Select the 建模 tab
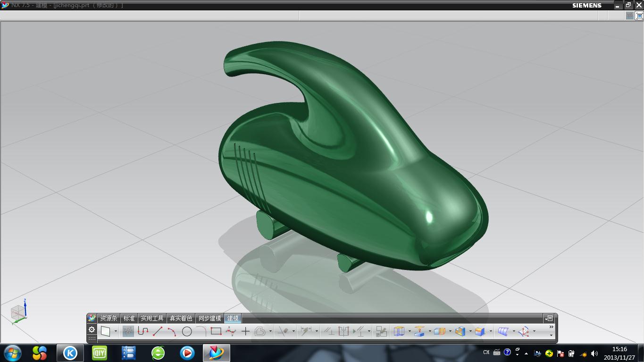 pyautogui.click(x=233, y=318)
